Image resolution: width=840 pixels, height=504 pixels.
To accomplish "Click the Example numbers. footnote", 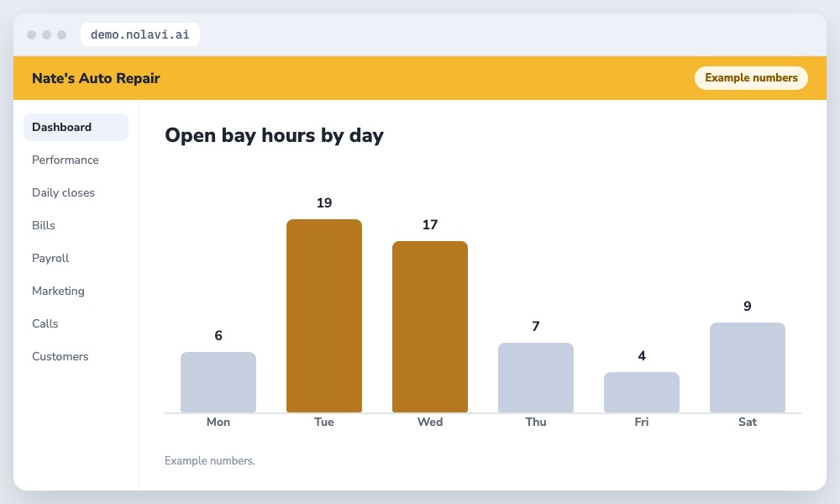I will [x=210, y=460].
